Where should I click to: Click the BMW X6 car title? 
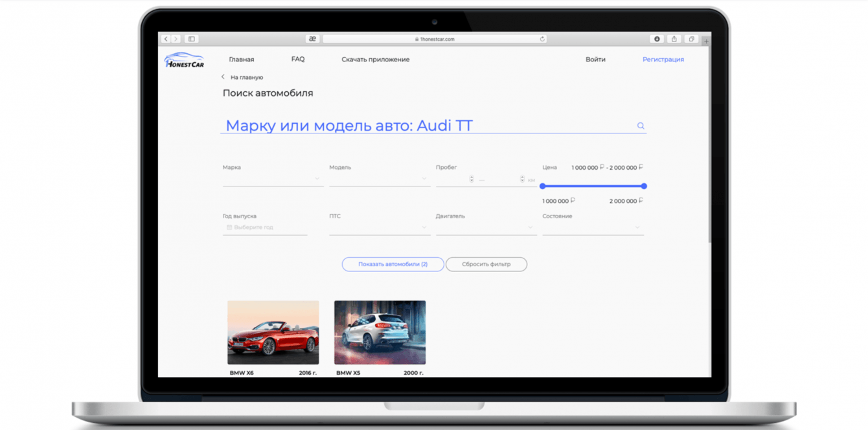[242, 373]
